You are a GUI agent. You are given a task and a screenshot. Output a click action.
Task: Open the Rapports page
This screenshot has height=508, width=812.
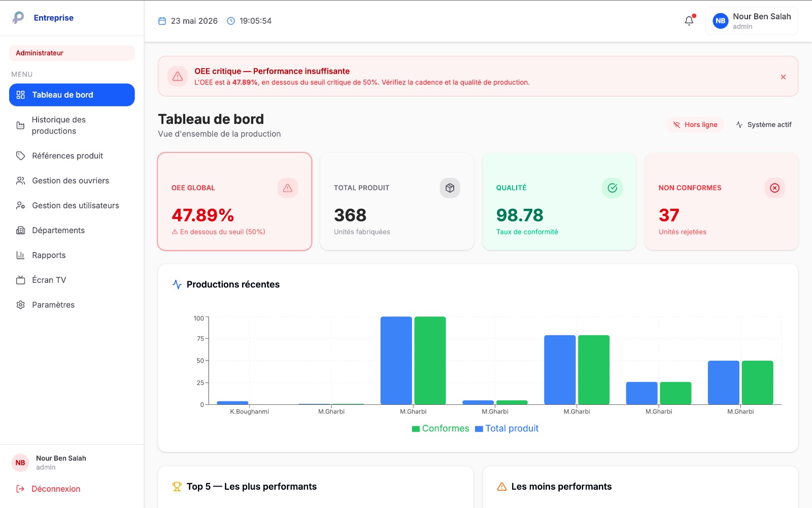[72, 256]
